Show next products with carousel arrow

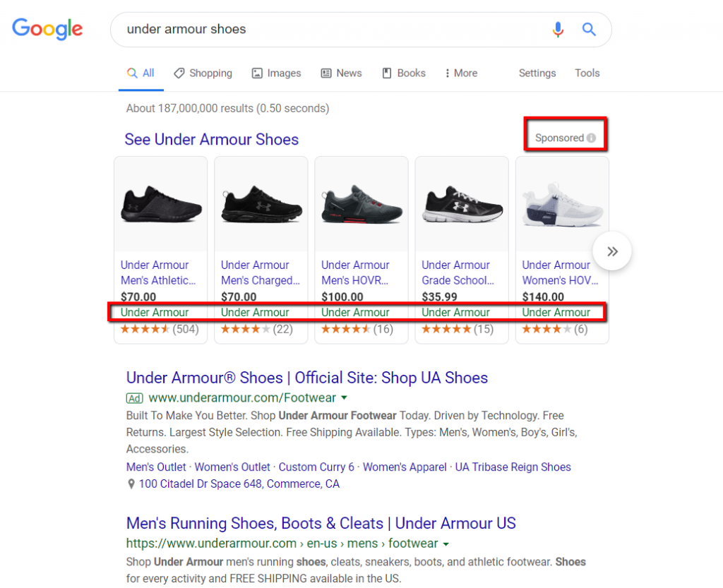point(612,251)
